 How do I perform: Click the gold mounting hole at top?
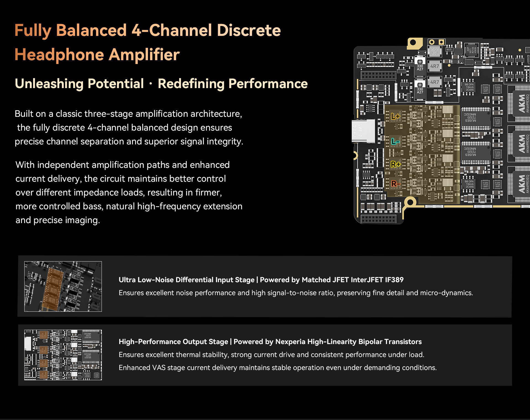(x=413, y=43)
